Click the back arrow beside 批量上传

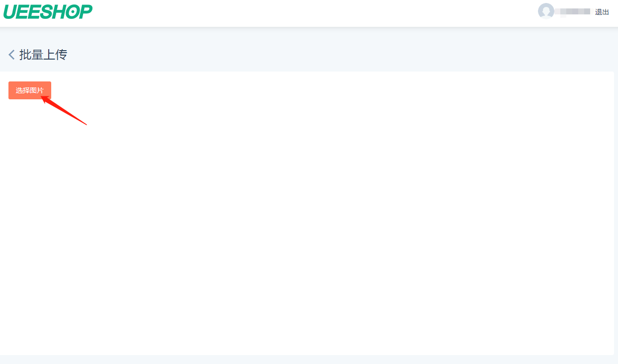coord(11,55)
